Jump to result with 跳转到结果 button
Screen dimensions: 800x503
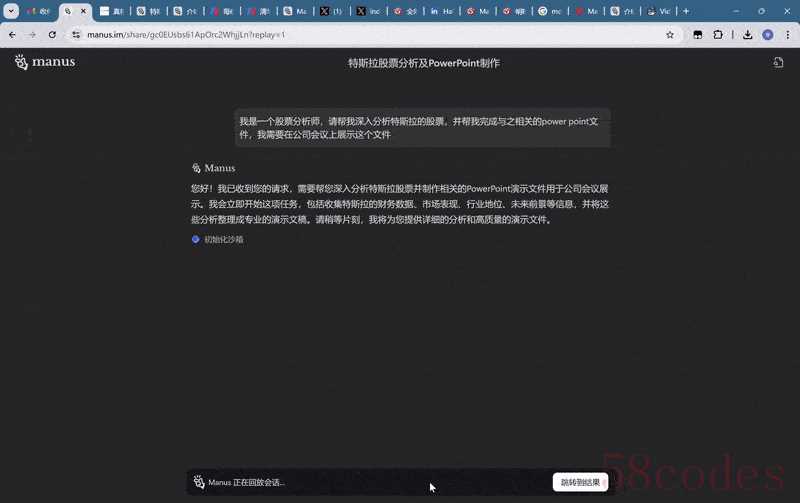(x=580, y=482)
